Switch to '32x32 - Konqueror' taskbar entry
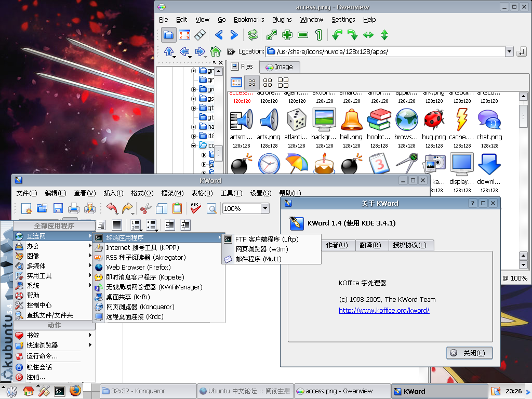 click(148, 391)
